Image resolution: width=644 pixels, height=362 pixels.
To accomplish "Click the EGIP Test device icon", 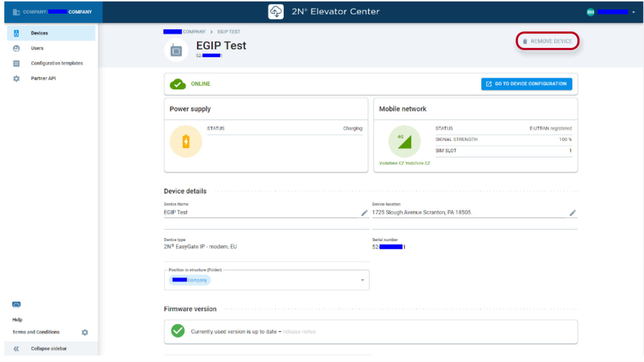I will click(x=176, y=50).
